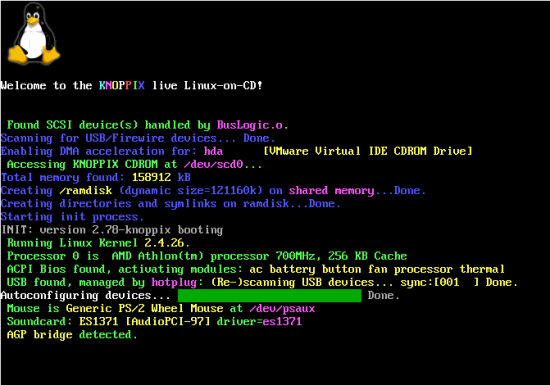The width and height of the screenshot is (550, 385).
Task: Click 'driver=es1371' text
Action: coord(259,322)
